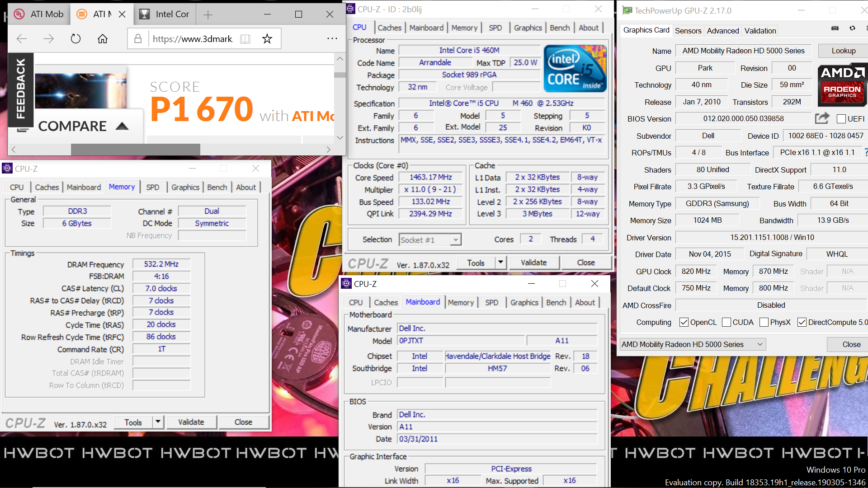Viewport: 868px width, 488px height.
Task: Click the BIOS export share icon in GPU-Z
Action: click(822, 118)
